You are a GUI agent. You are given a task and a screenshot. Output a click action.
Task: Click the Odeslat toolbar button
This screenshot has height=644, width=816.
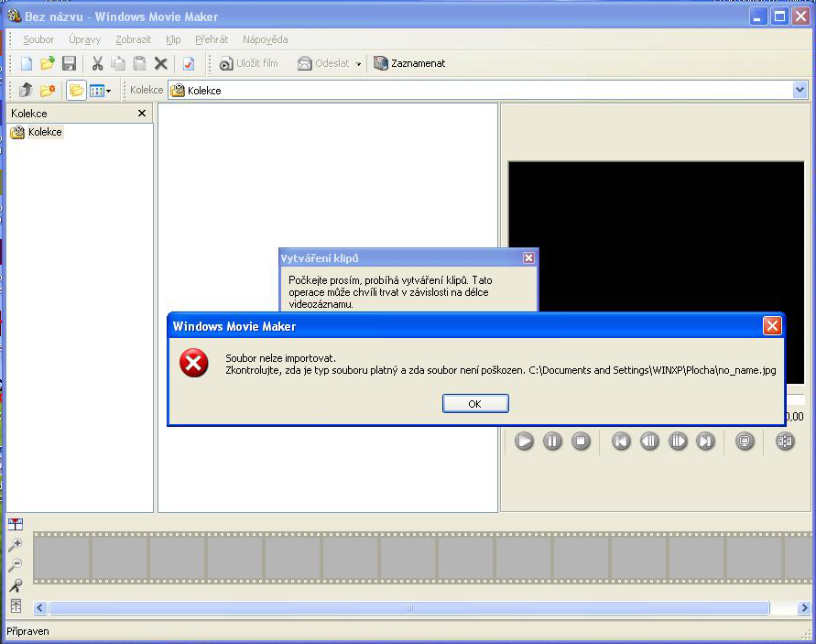click(x=323, y=63)
